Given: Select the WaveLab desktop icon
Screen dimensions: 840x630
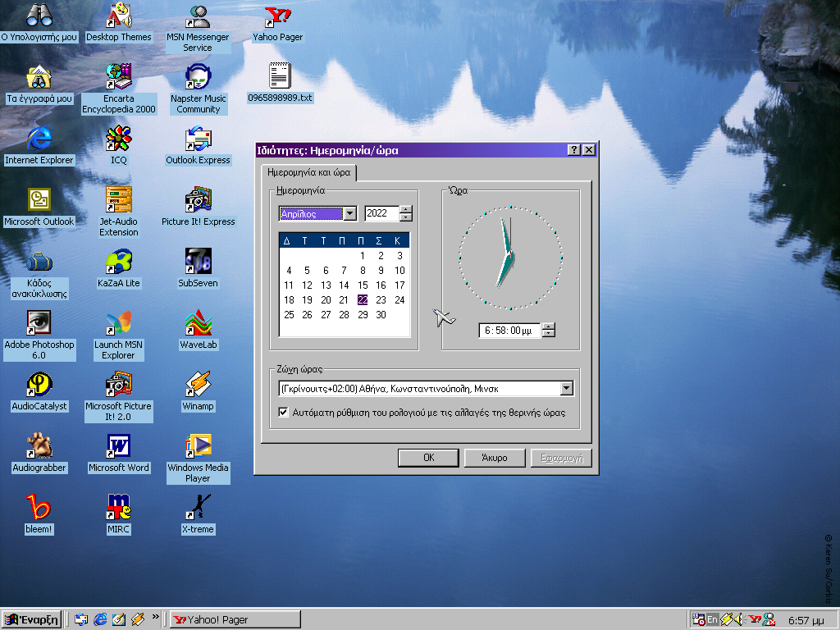Looking at the screenshot, I should 199,323.
